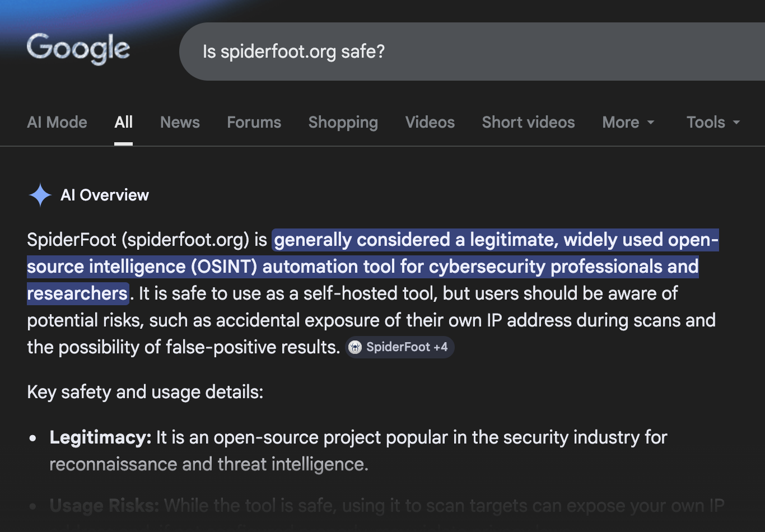Click the spider favicon in source chip
Image resolution: width=765 pixels, height=532 pixels.
(x=355, y=347)
